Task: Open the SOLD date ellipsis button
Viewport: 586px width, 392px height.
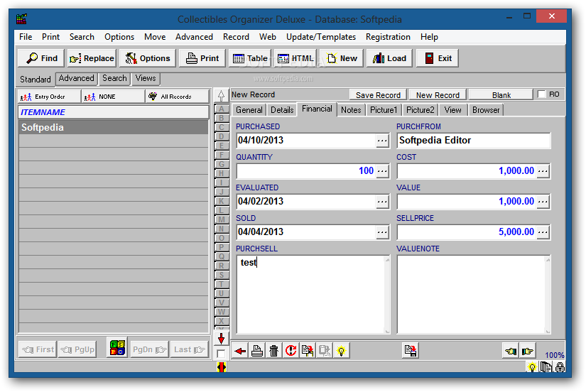Action: click(x=382, y=232)
